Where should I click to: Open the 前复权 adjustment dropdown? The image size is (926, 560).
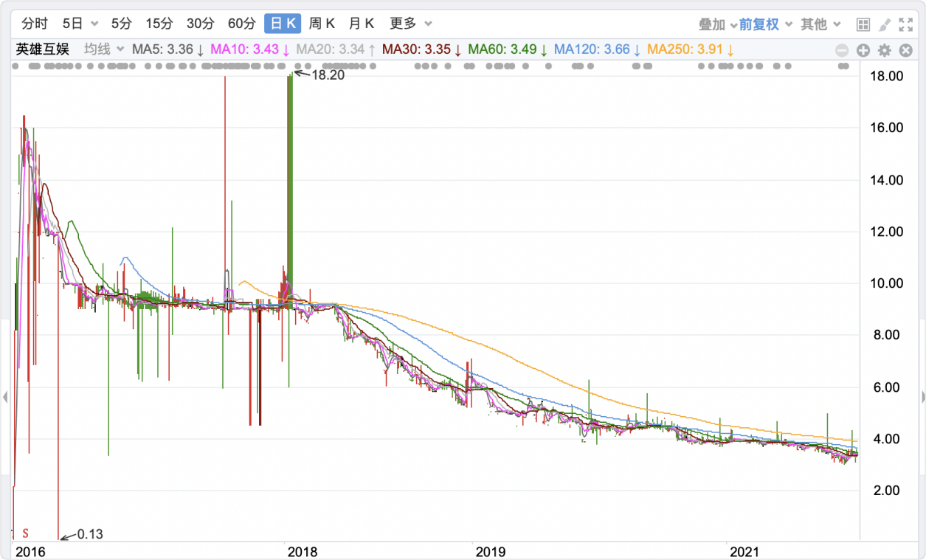766,24
